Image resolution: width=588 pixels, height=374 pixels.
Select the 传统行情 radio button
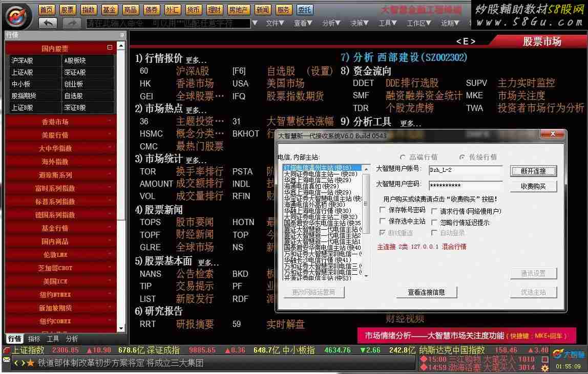[x=462, y=157]
